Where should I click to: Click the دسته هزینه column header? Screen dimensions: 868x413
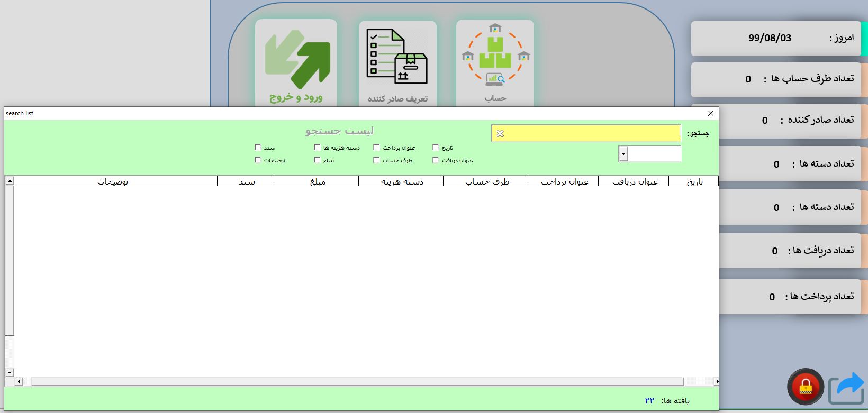(402, 181)
